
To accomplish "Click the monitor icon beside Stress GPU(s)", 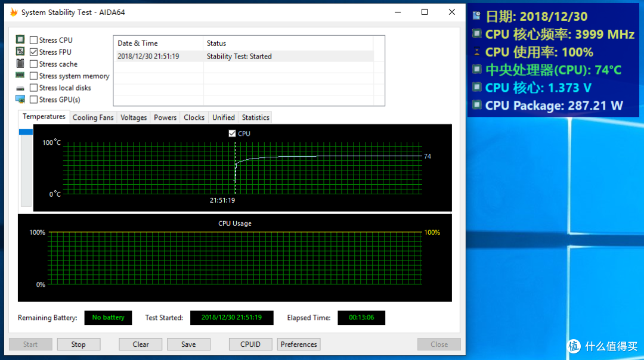I will coord(20,100).
